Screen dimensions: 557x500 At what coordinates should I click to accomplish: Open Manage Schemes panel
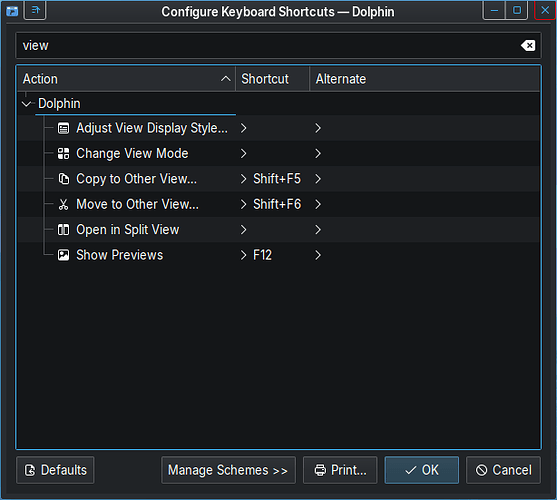coord(228,470)
